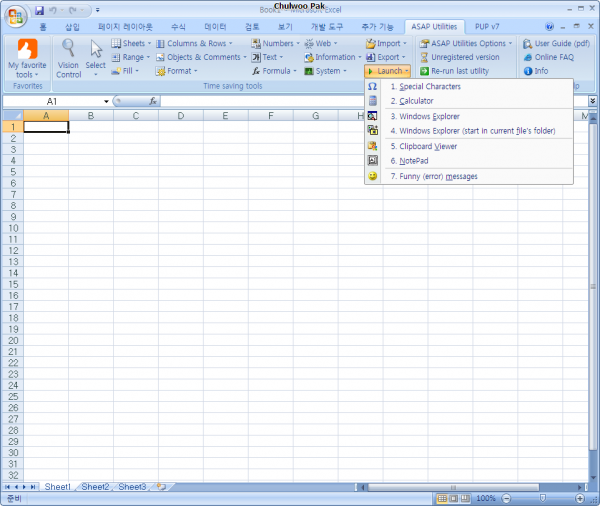Open My favorite tools
600x506 pixels.
(27, 58)
